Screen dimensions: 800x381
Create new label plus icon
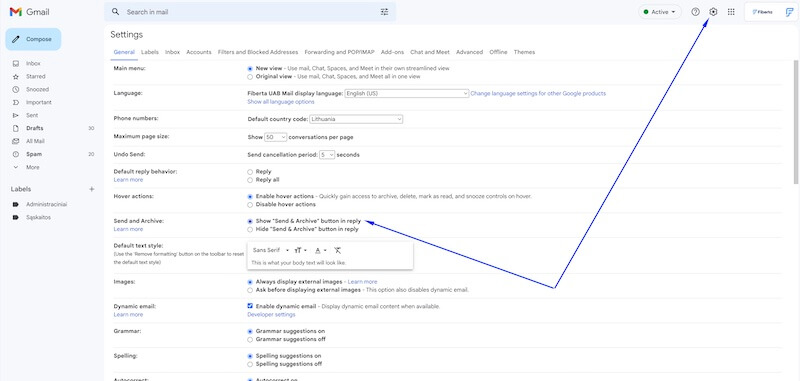(x=92, y=189)
